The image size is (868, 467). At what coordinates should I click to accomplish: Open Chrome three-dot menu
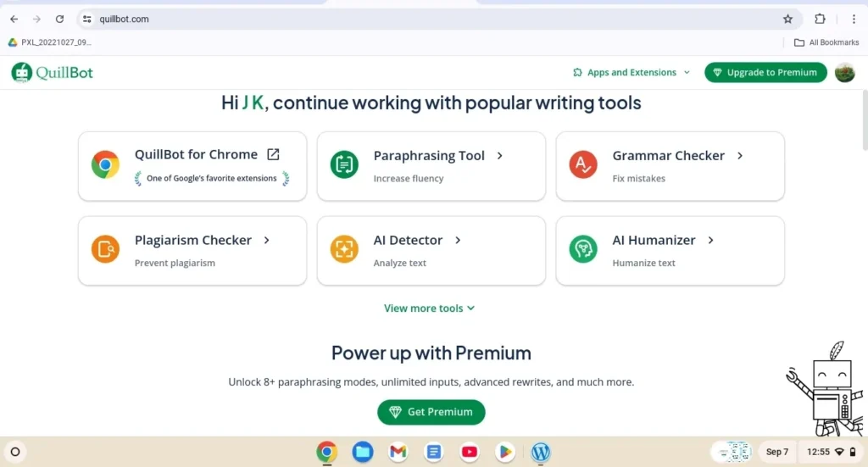(854, 19)
